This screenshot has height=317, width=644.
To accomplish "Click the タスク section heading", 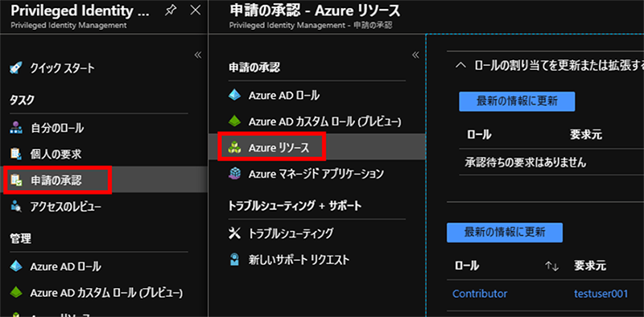I will pyautogui.click(x=22, y=100).
